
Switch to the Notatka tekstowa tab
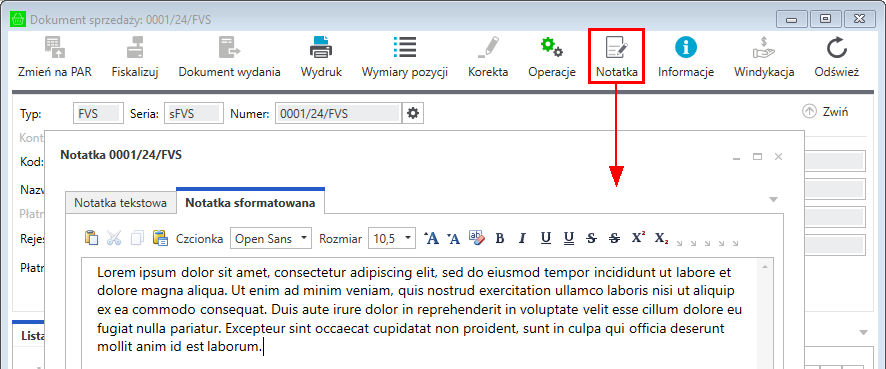pos(120,203)
